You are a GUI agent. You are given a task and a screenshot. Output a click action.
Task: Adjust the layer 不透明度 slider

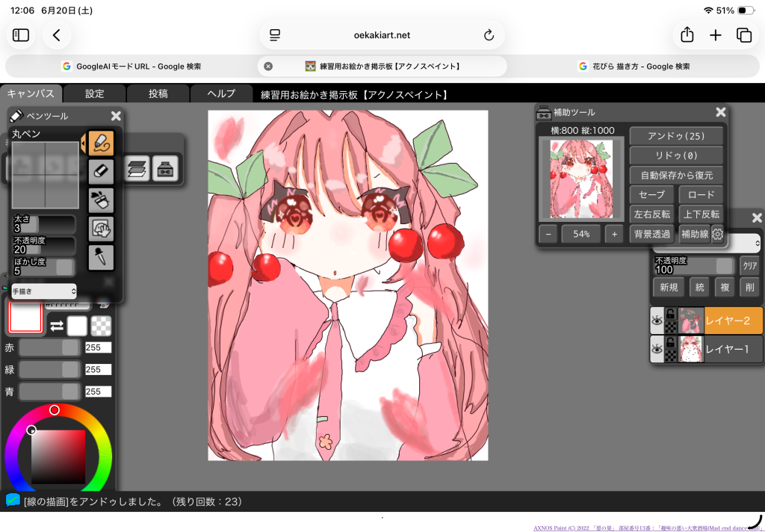695,266
